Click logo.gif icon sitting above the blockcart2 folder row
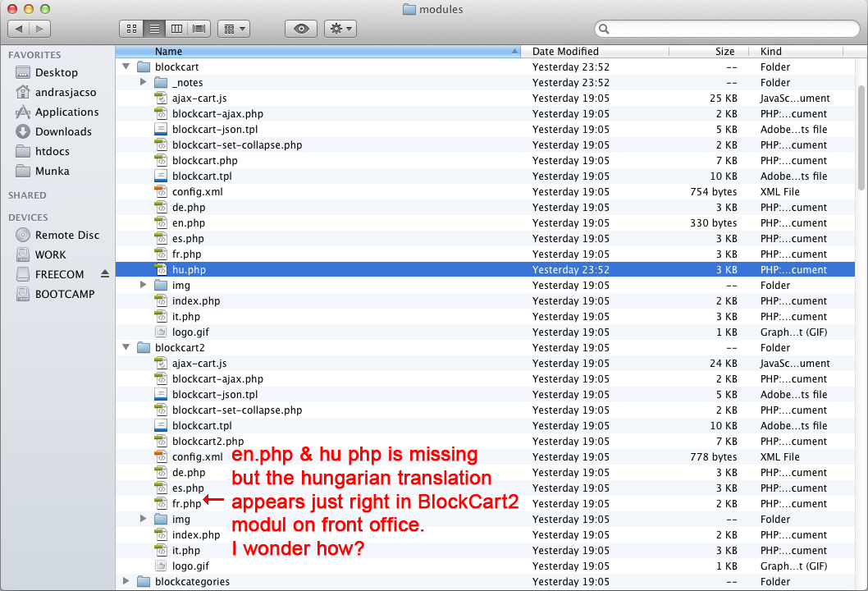Viewport: 868px width, 591px height. coord(161,332)
